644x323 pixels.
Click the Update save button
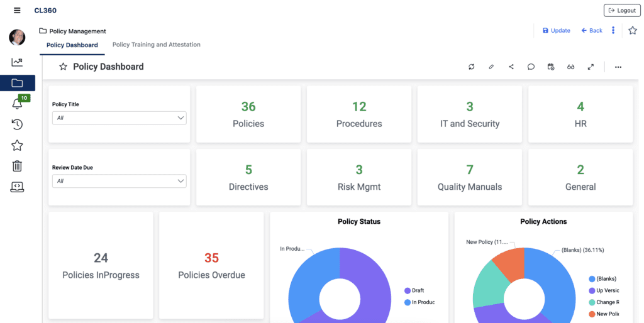[556, 30]
